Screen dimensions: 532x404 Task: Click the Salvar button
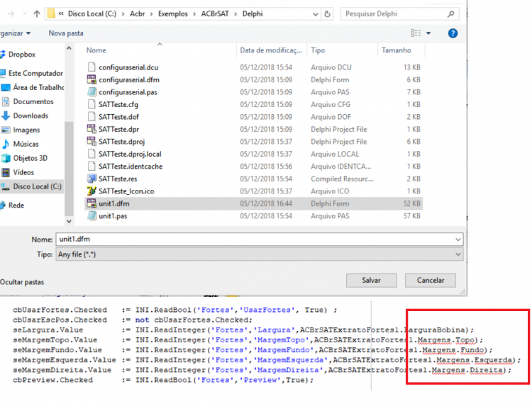click(371, 281)
